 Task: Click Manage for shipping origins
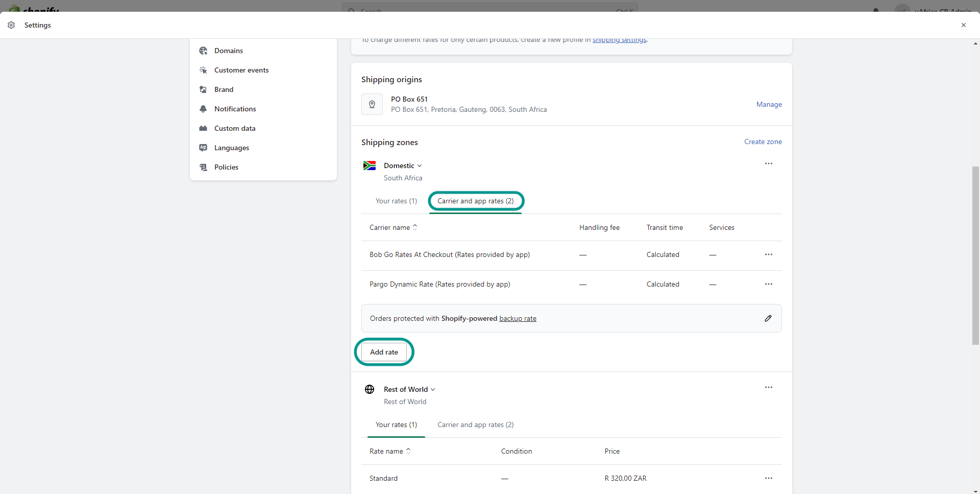769,104
